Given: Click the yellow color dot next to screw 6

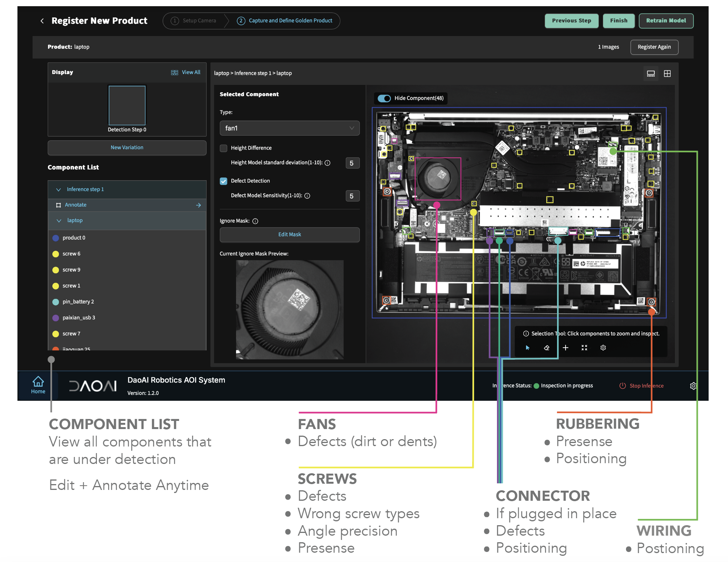Looking at the screenshot, I should click(56, 253).
